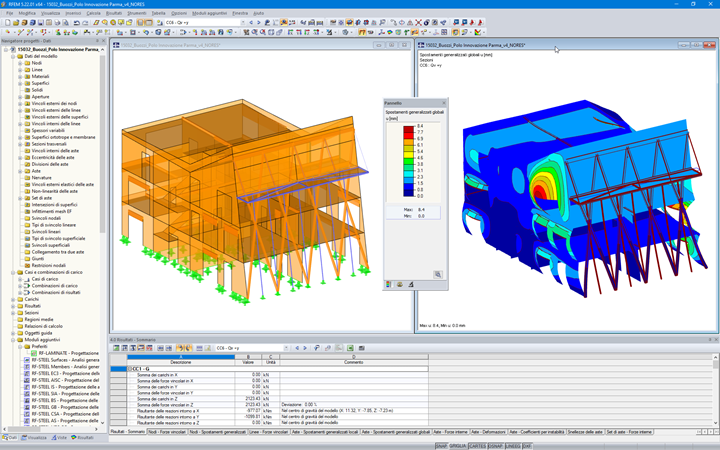Select Combinazioni di risultati tree item
The image size is (720, 450).
[56, 292]
